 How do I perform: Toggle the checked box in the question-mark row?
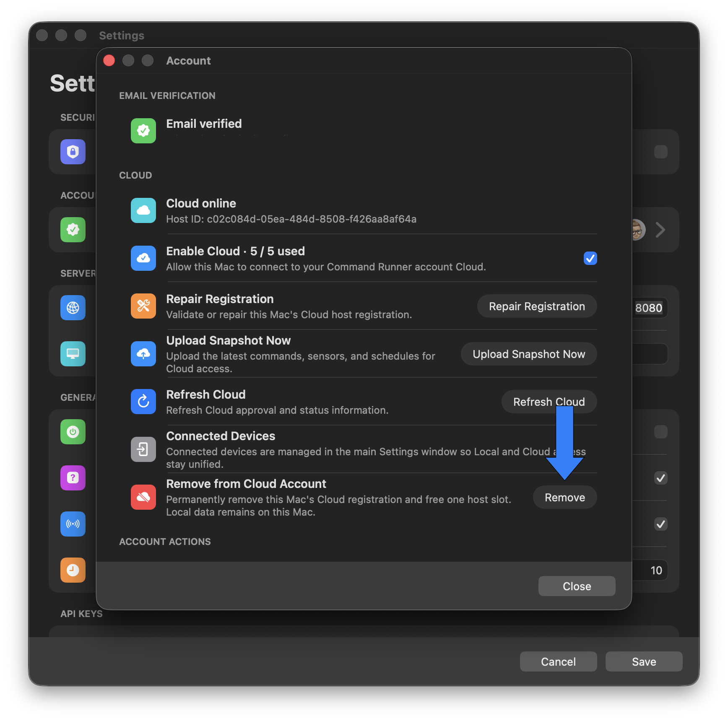click(x=661, y=478)
